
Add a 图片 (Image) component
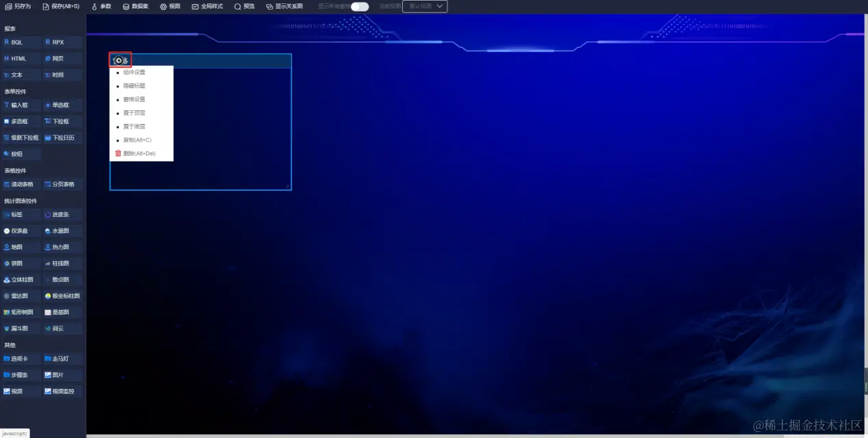pyautogui.click(x=62, y=375)
